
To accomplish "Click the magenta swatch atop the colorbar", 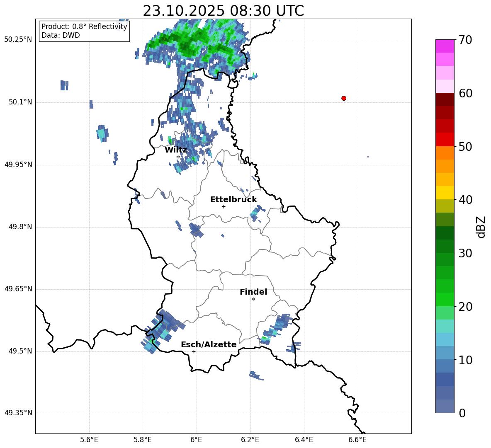I will [x=445, y=46].
